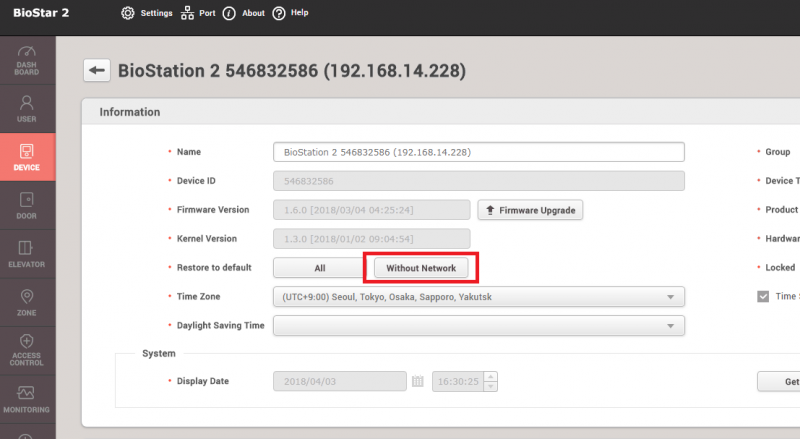Open the Help menu

point(290,13)
